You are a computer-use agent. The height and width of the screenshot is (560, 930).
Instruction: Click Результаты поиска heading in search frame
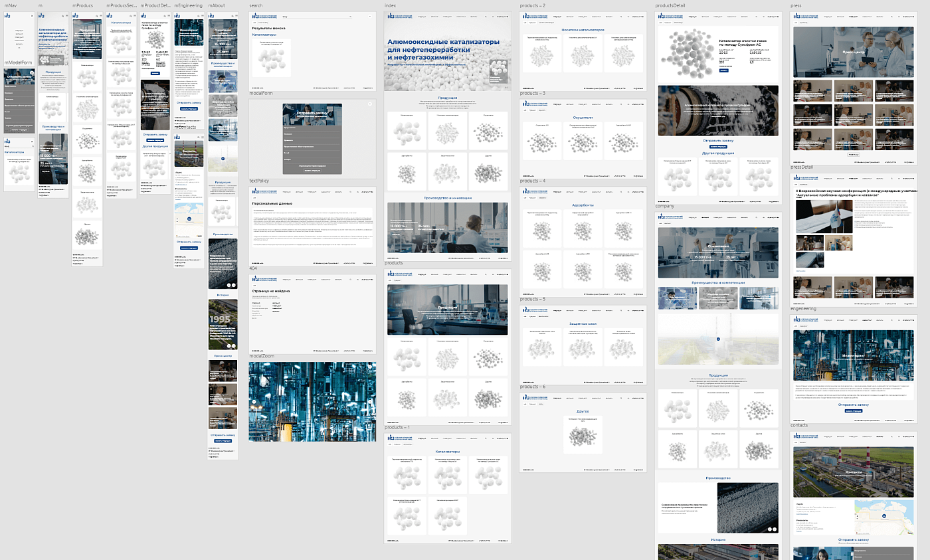[268, 28]
